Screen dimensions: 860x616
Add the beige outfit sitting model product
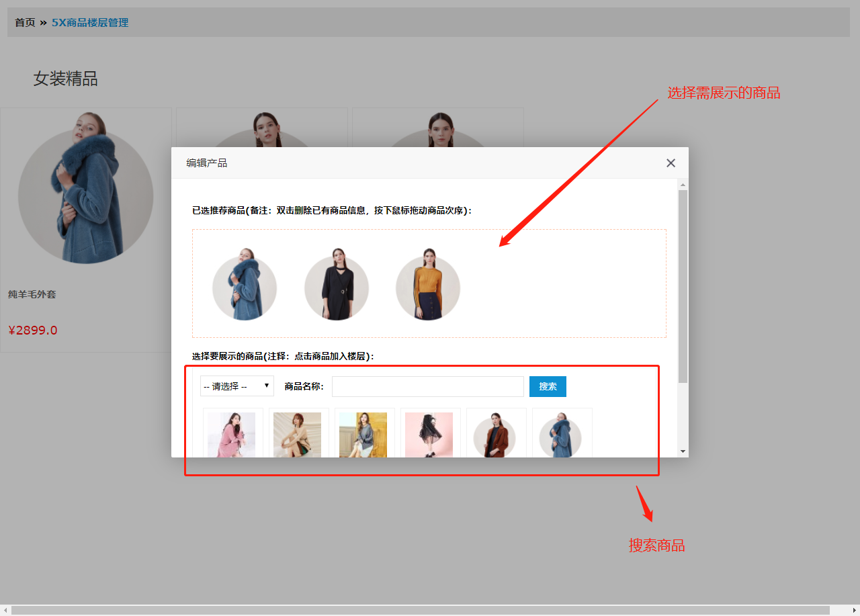coord(298,434)
